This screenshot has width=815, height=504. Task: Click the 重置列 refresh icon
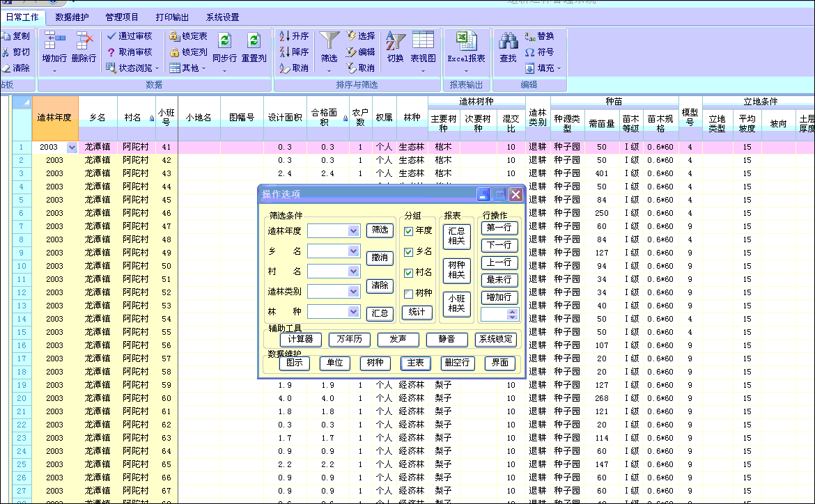254,40
